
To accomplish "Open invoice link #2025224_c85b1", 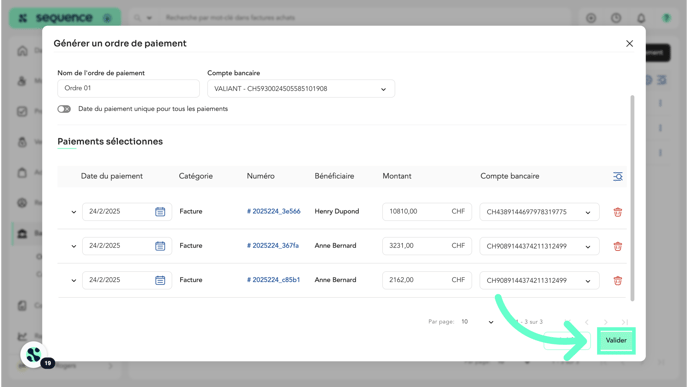I will (x=273, y=280).
